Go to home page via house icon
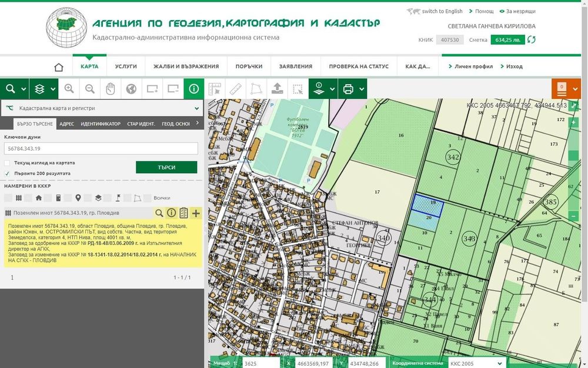This screenshot has height=368, width=588. (x=58, y=67)
